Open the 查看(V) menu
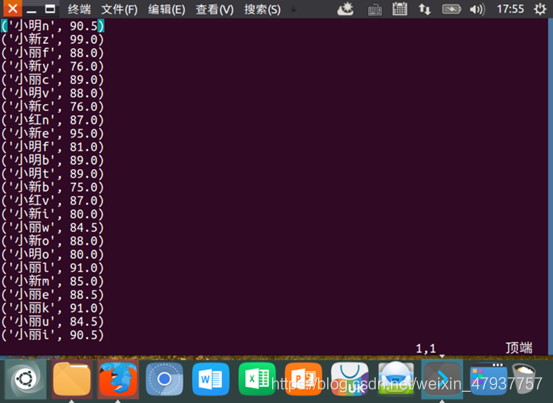This screenshot has width=553, height=403. point(214,9)
